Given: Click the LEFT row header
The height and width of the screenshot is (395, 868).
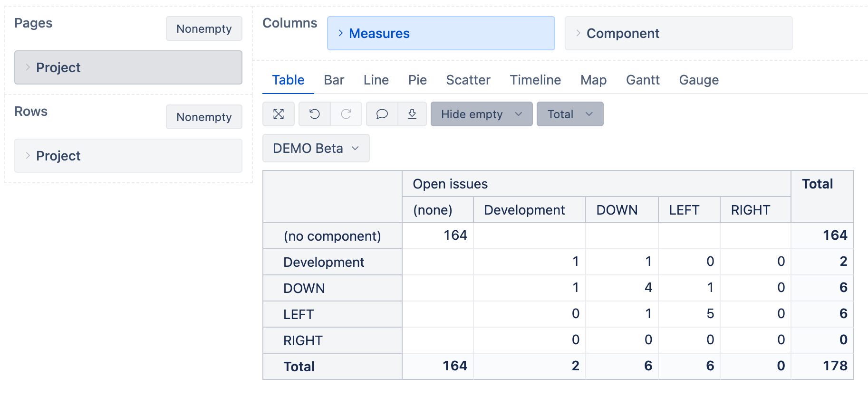Looking at the screenshot, I should pyautogui.click(x=332, y=314).
